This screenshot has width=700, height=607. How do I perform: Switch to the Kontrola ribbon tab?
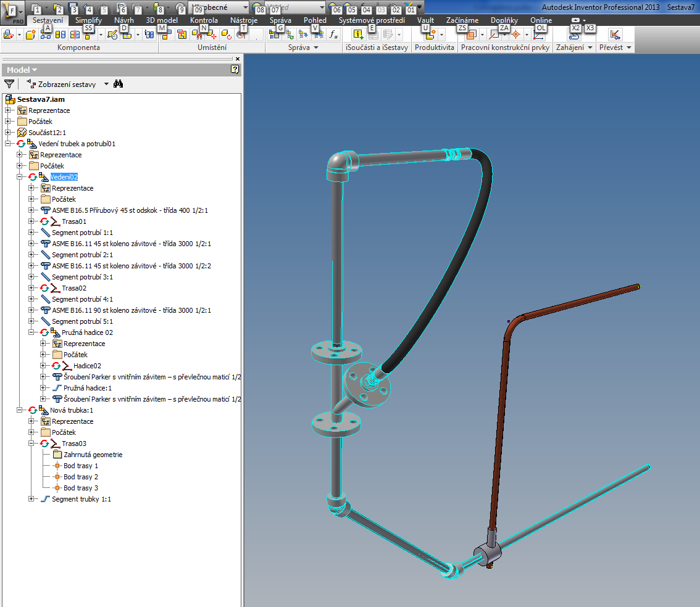(204, 20)
